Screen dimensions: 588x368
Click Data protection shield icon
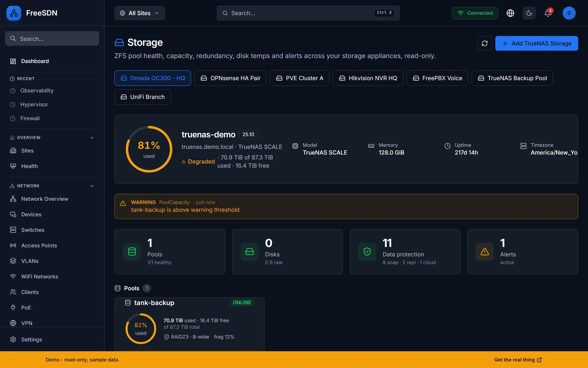click(367, 252)
